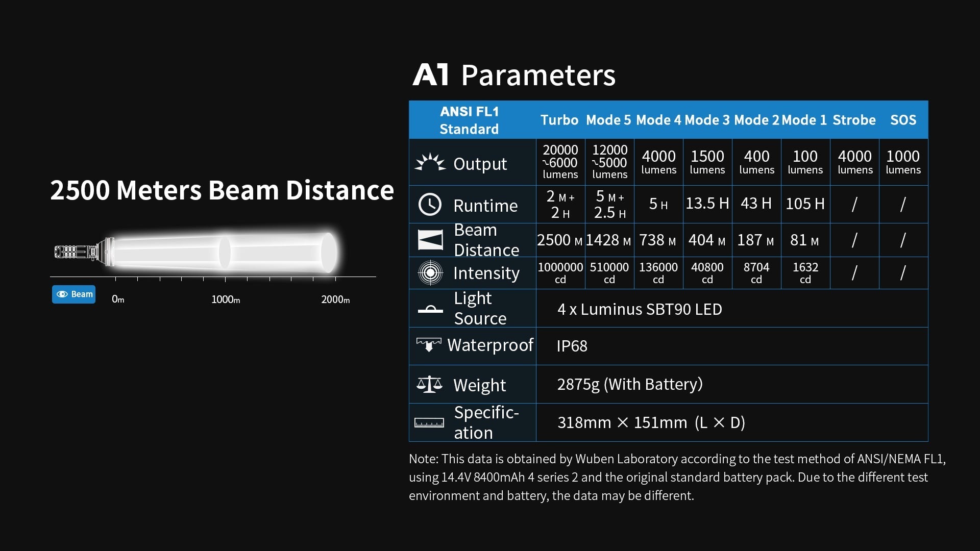980x551 pixels.
Task: Click the Output starburst icon
Action: click(430, 163)
